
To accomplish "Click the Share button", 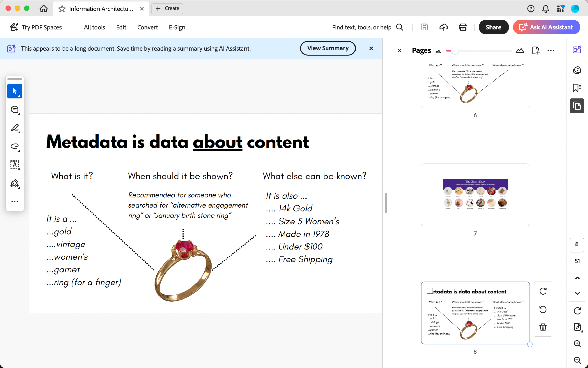I will pyautogui.click(x=493, y=27).
